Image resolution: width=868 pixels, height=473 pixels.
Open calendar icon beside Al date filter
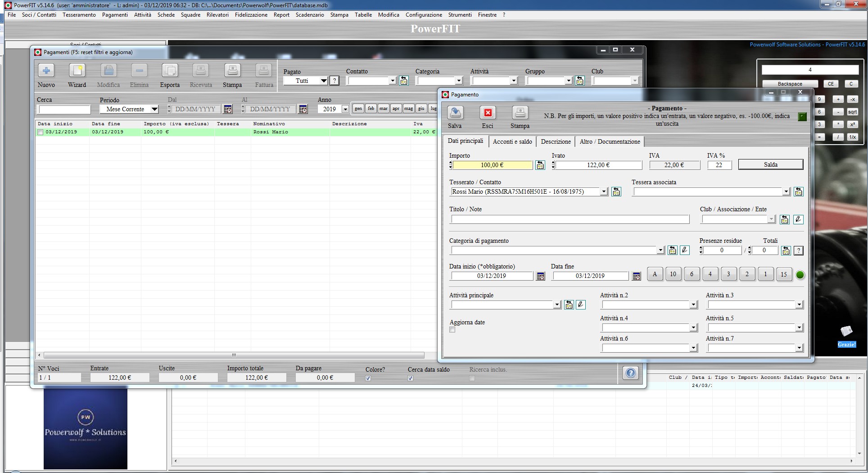[303, 109]
